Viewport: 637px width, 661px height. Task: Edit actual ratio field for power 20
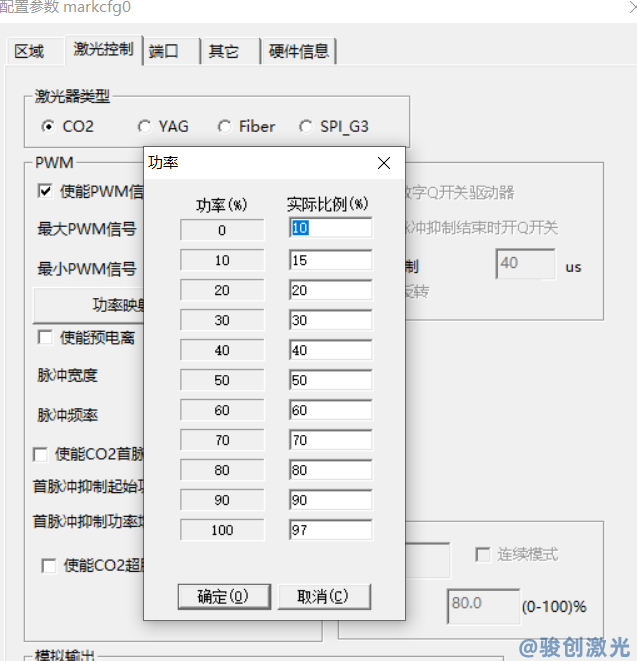point(331,290)
